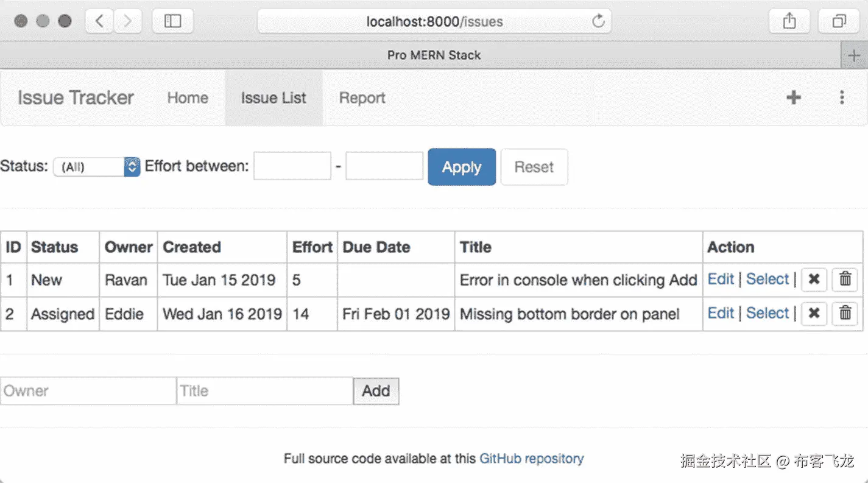Click the Add issue button

(376, 391)
